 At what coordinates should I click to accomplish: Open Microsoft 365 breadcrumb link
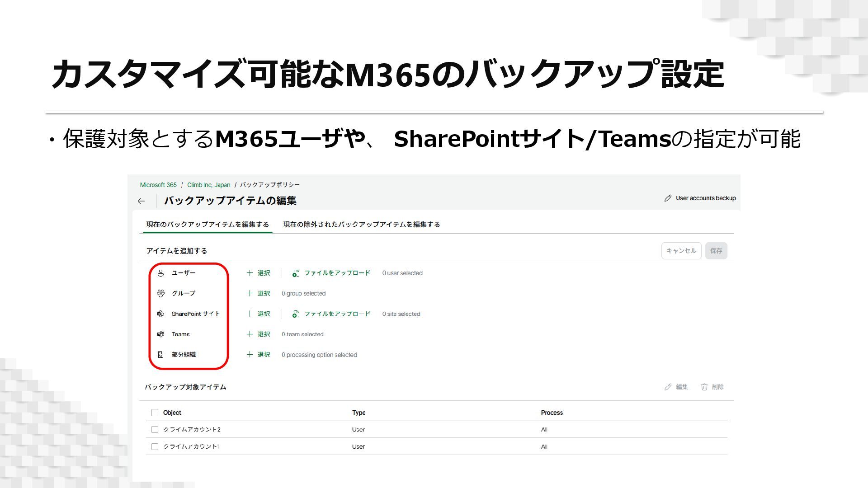click(x=158, y=185)
